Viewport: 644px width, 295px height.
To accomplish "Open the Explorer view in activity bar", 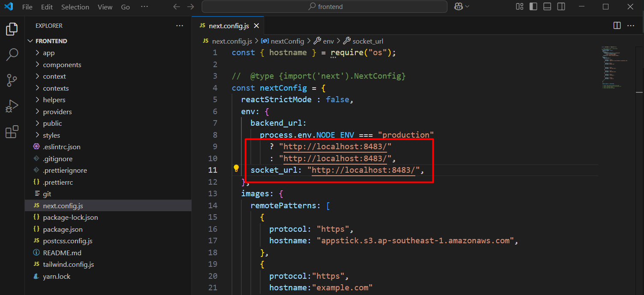I will [x=12, y=29].
